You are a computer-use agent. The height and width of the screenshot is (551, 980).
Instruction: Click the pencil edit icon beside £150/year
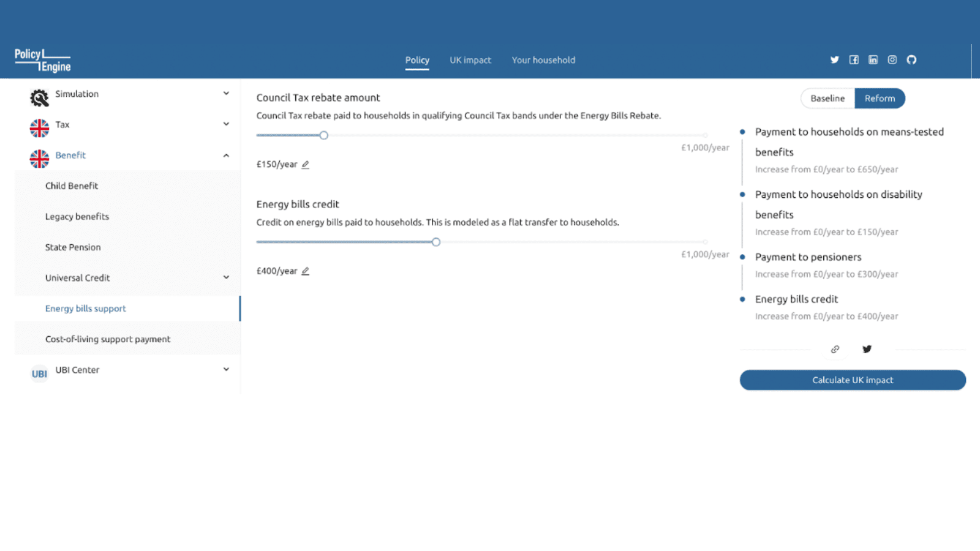(x=306, y=165)
